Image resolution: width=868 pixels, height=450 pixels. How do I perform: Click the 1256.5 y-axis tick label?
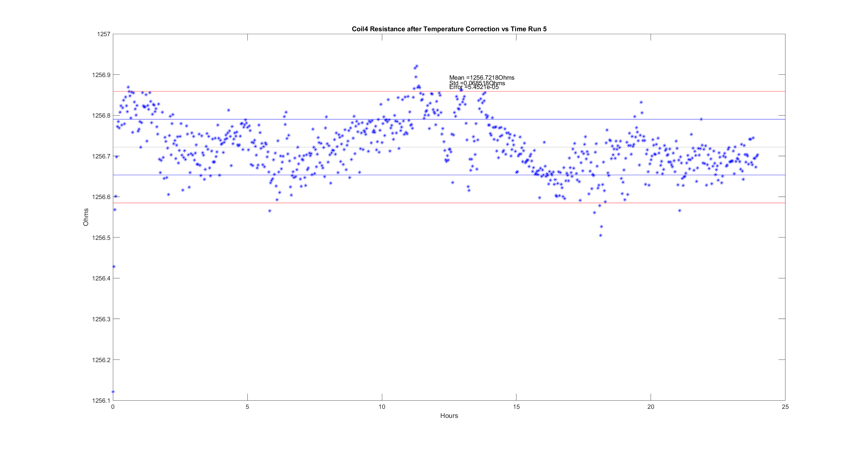tap(101, 238)
